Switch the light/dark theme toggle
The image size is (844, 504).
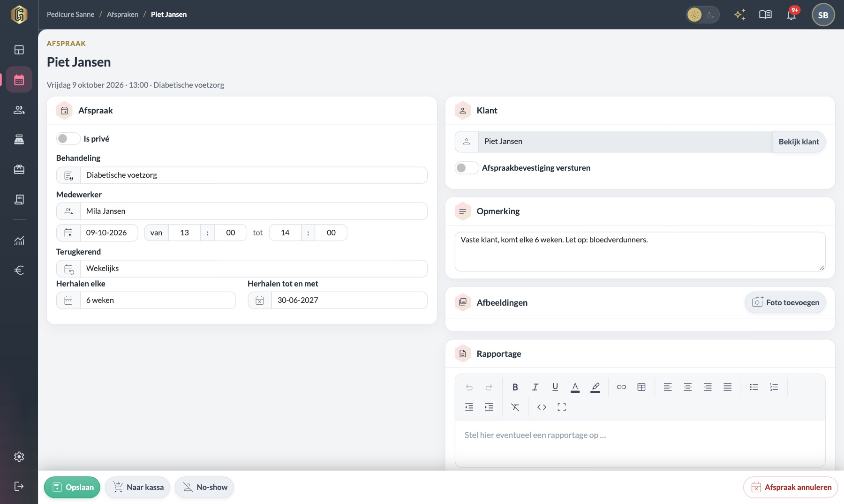point(702,15)
